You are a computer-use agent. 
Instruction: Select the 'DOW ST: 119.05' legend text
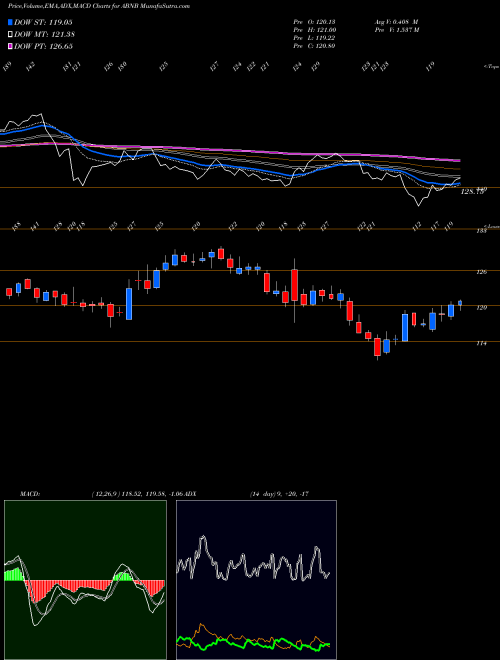coord(43,23)
